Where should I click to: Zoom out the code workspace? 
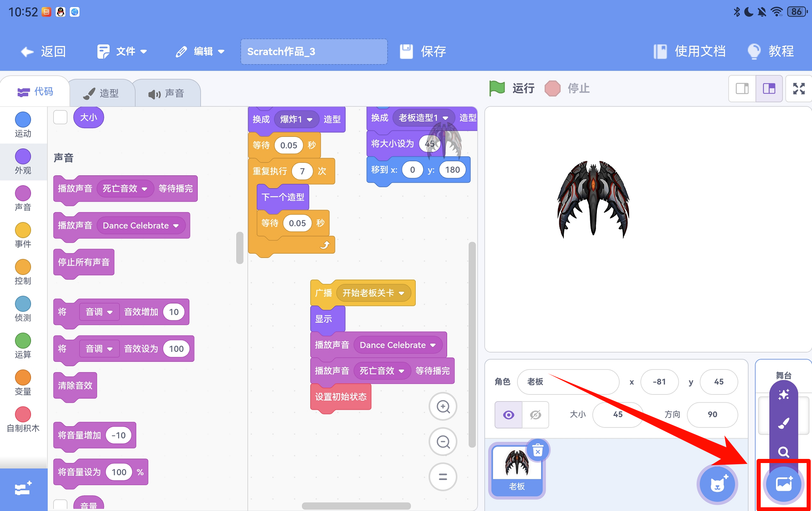(x=443, y=442)
